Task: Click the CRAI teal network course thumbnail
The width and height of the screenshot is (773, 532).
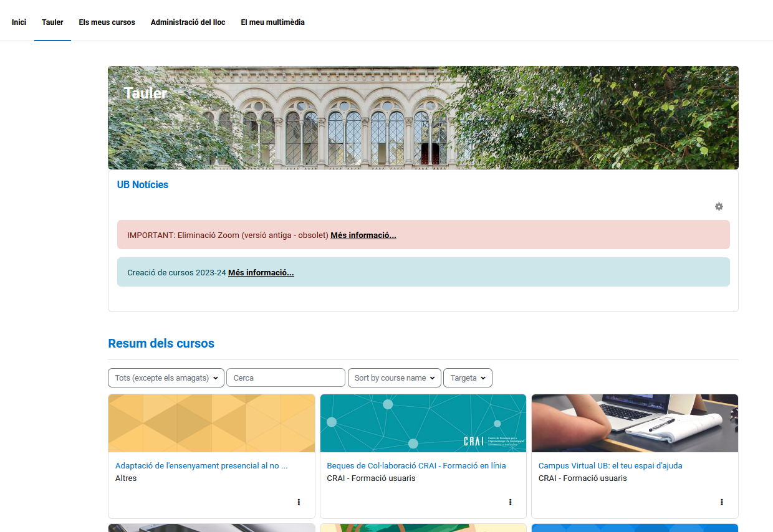Action: tap(423, 423)
